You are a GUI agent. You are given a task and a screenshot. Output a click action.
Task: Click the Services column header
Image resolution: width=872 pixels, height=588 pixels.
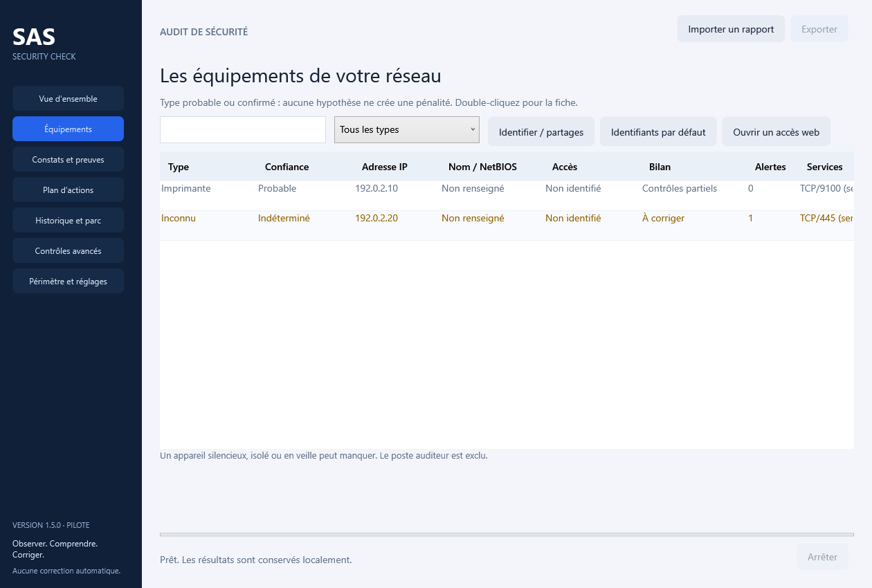coord(825,167)
